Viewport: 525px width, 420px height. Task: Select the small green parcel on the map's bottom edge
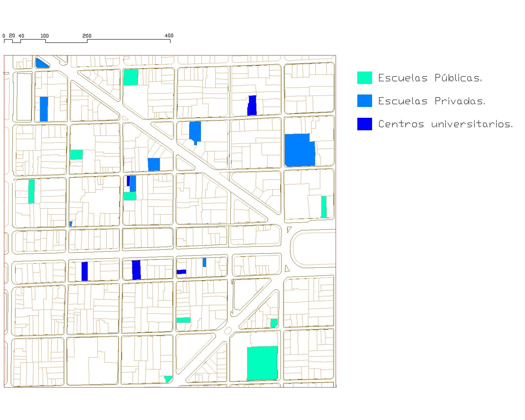(168, 379)
